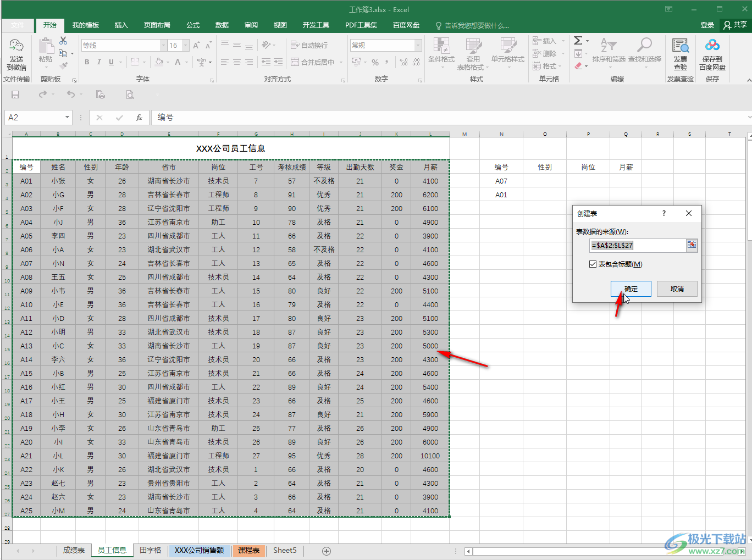752x560 pixels.
Task: Click the cell borders icon
Action: click(135, 62)
